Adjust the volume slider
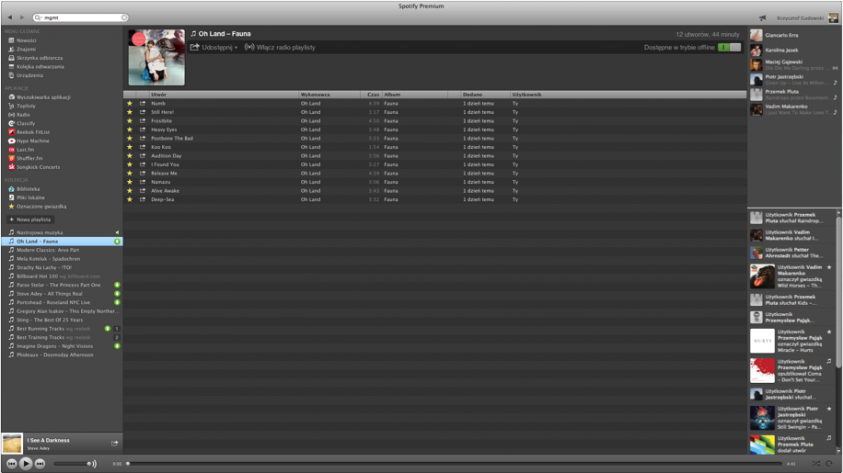 tap(71, 463)
